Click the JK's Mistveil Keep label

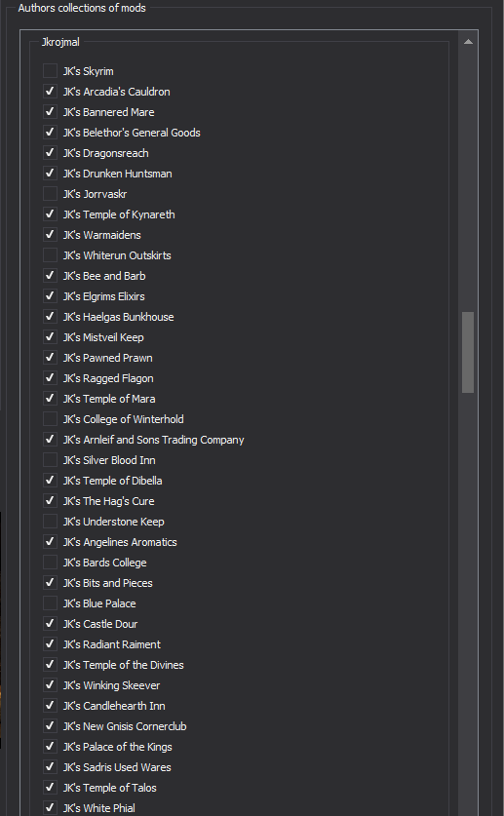103,337
